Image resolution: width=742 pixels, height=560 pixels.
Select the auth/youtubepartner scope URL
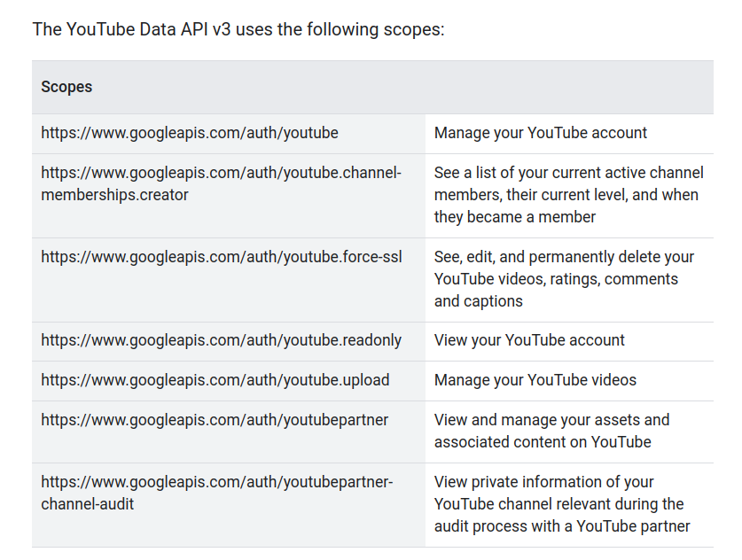pyautogui.click(x=215, y=420)
